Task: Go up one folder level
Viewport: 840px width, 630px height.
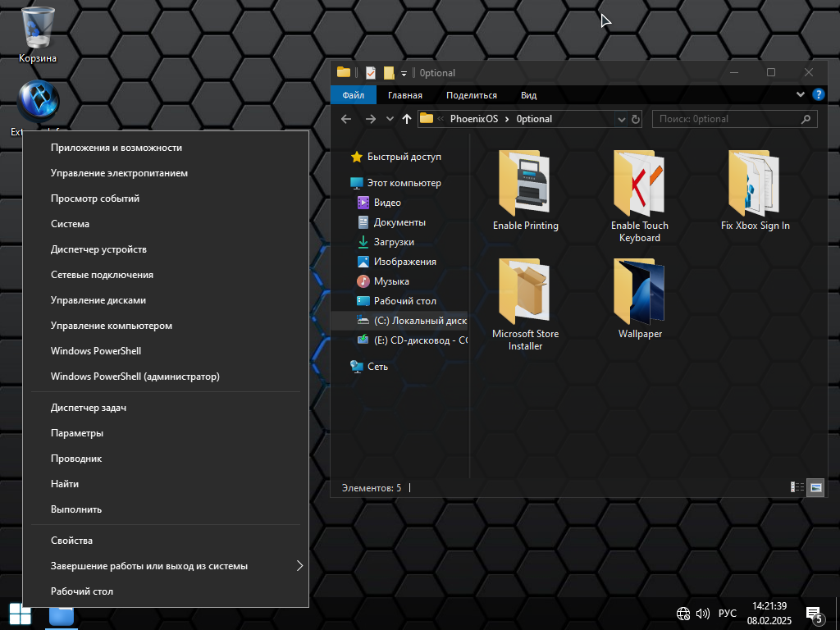Action: pos(407,119)
